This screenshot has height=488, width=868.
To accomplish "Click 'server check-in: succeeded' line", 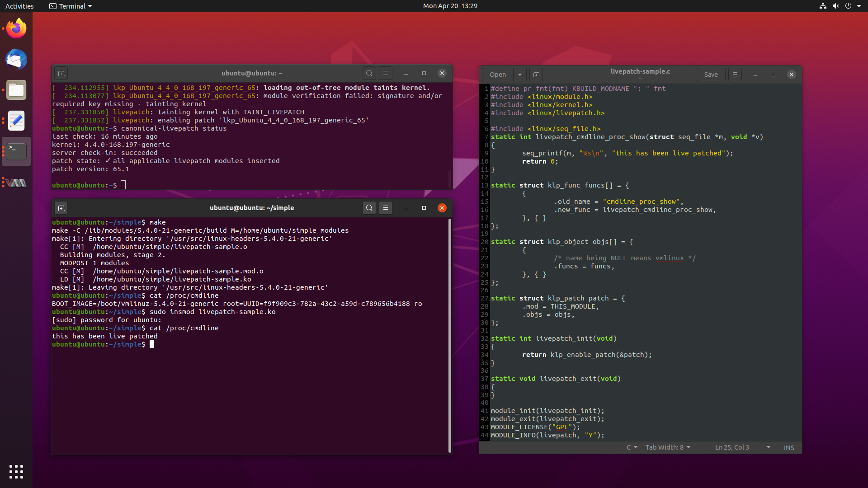I will click(x=105, y=153).
